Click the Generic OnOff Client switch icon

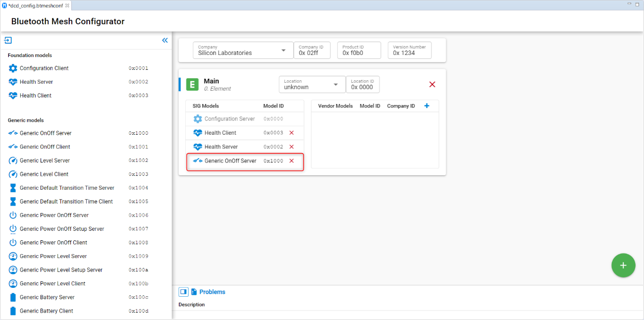[x=13, y=147]
